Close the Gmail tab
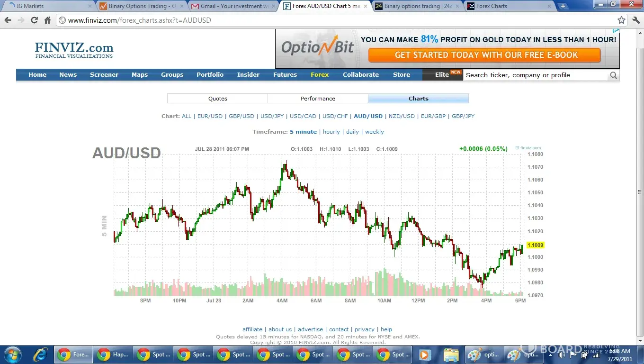 coord(274,6)
